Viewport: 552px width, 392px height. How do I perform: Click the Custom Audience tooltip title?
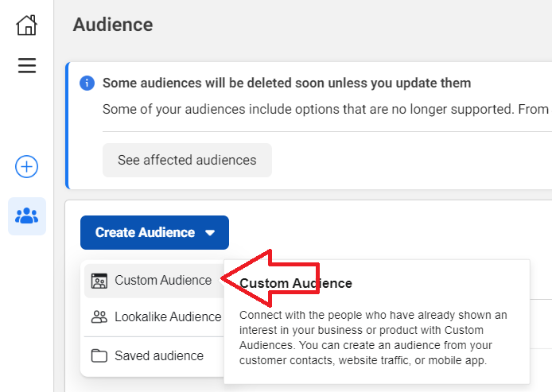[x=296, y=283]
